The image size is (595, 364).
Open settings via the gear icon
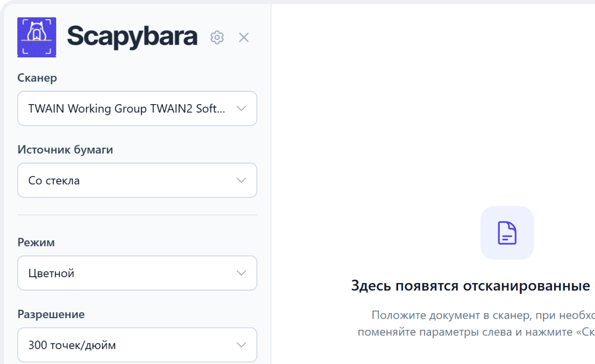point(217,37)
